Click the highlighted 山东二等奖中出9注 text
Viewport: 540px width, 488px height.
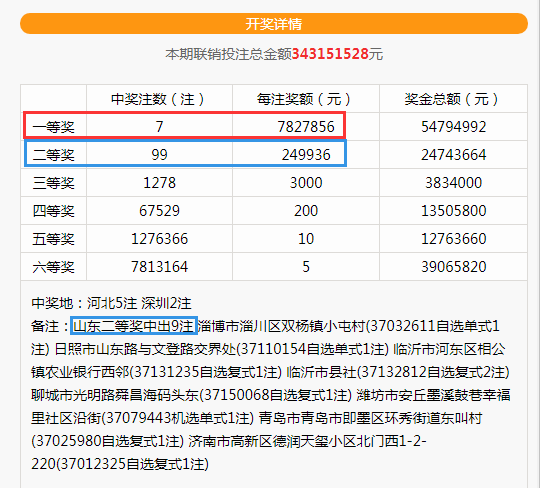coord(134,326)
